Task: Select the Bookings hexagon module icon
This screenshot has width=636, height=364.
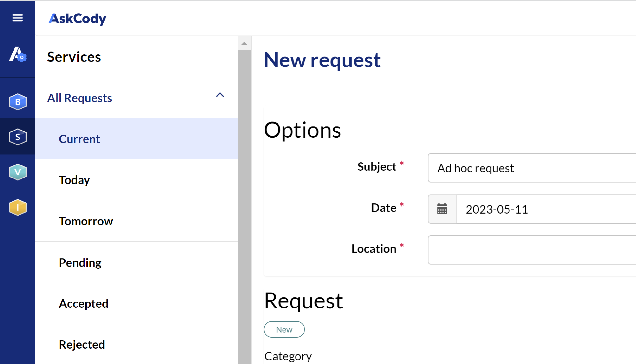Action: tap(17, 101)
